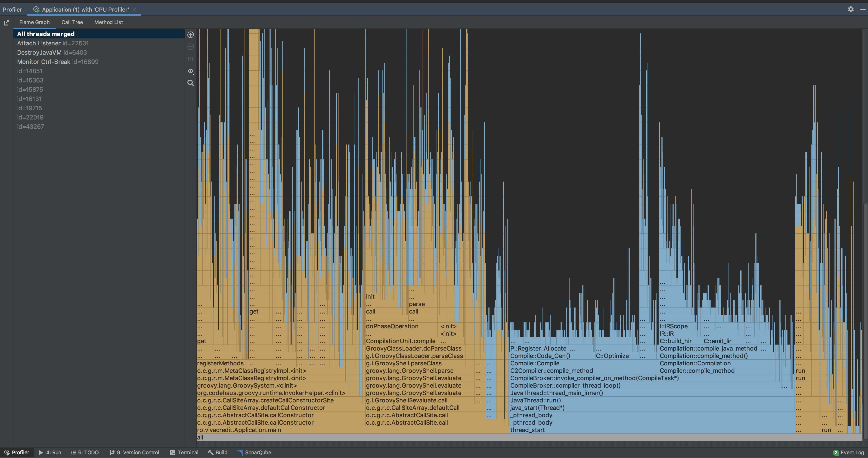The image size is (868, 458).
Task: Open the Version Control tool window
Action: tap(134, 453)
